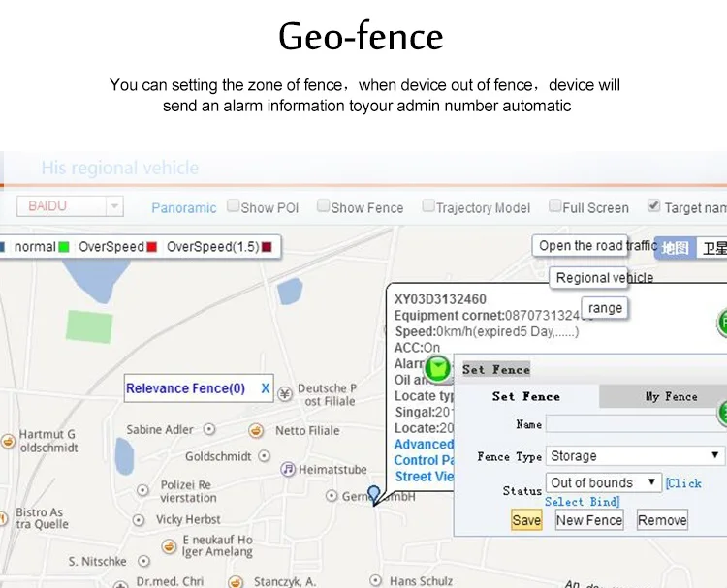Viewport: 727px width, 588px height.
Task: Uncheck the Target name checkbox
Action: click(653, 205)
